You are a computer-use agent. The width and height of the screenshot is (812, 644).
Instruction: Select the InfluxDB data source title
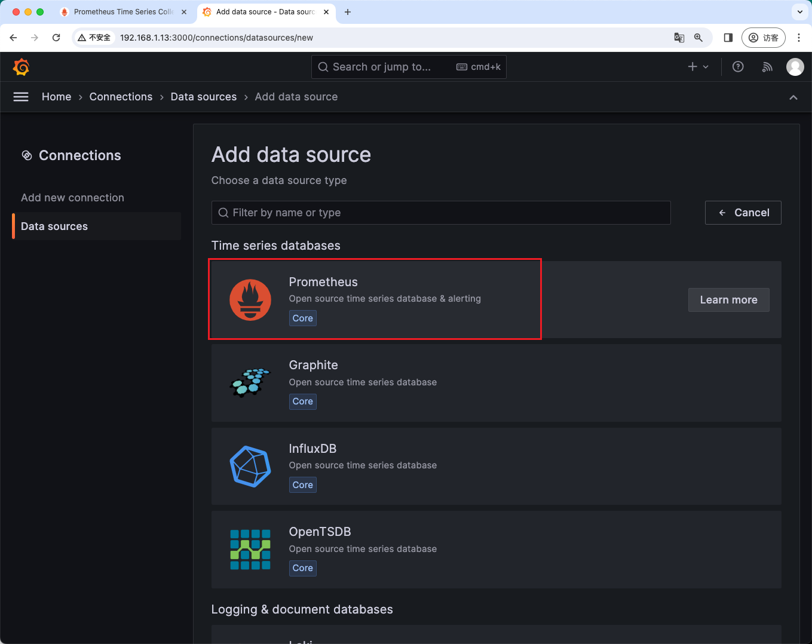click(312, 449)
